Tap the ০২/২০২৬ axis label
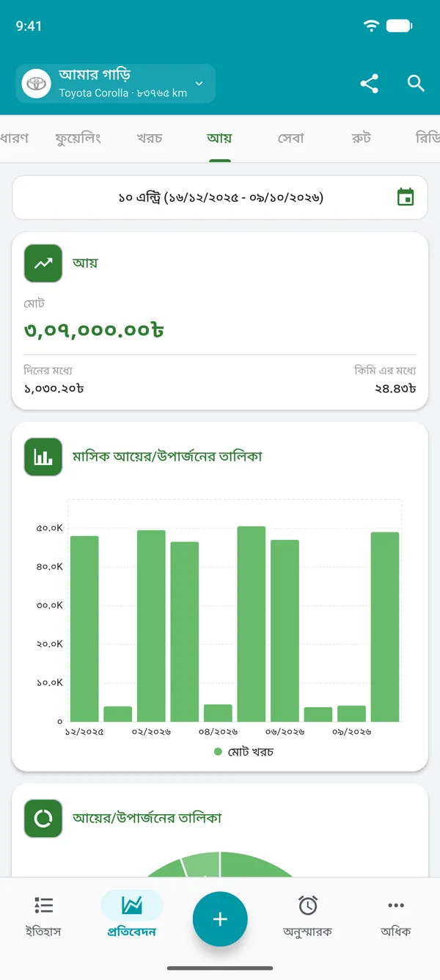 tap(151, 732)
